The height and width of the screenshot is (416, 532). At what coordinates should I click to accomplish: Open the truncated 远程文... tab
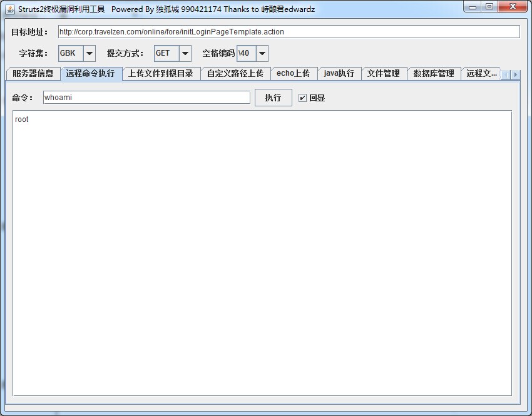[x=481, y=74]
